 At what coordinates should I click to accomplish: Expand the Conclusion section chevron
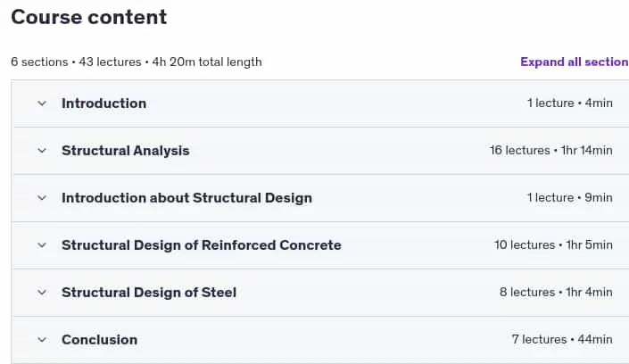42,340
